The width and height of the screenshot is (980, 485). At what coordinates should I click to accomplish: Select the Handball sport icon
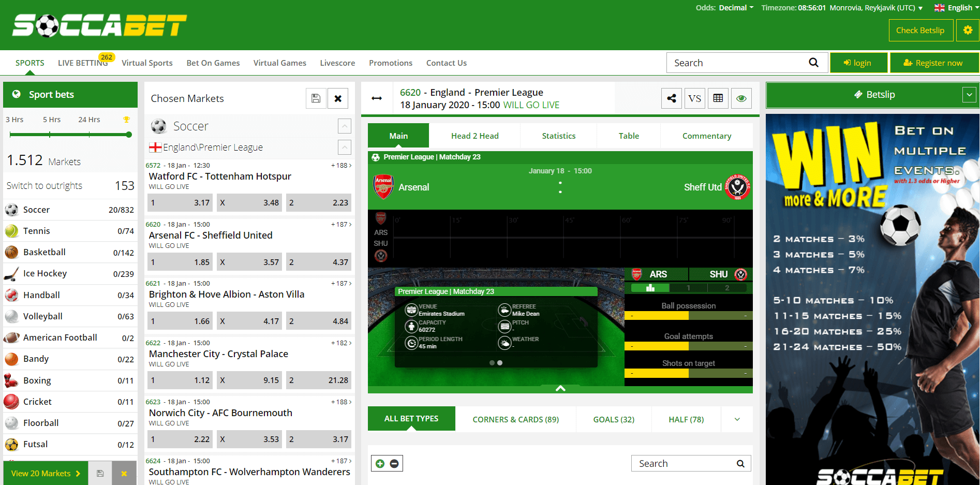(11, 295)
